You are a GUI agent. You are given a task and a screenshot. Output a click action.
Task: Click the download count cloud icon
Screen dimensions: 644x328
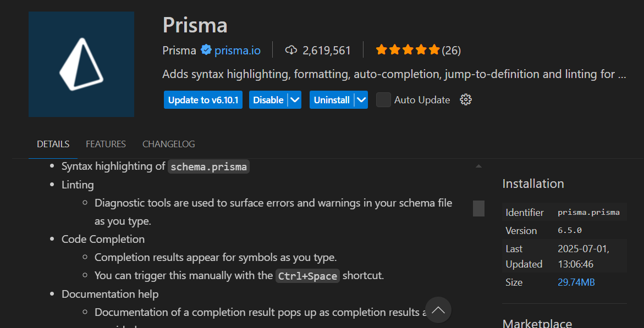[291, 51]
